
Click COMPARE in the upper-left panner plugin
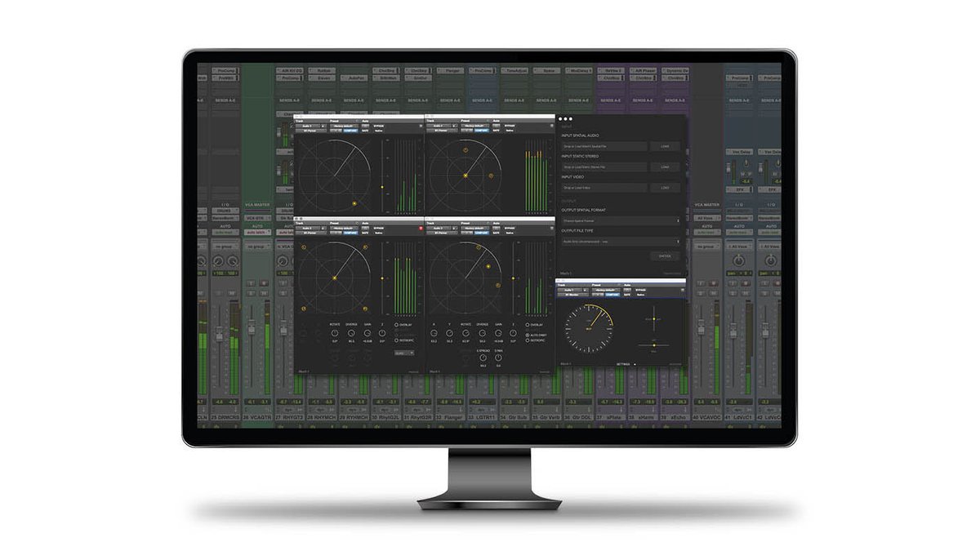(350, 131)
